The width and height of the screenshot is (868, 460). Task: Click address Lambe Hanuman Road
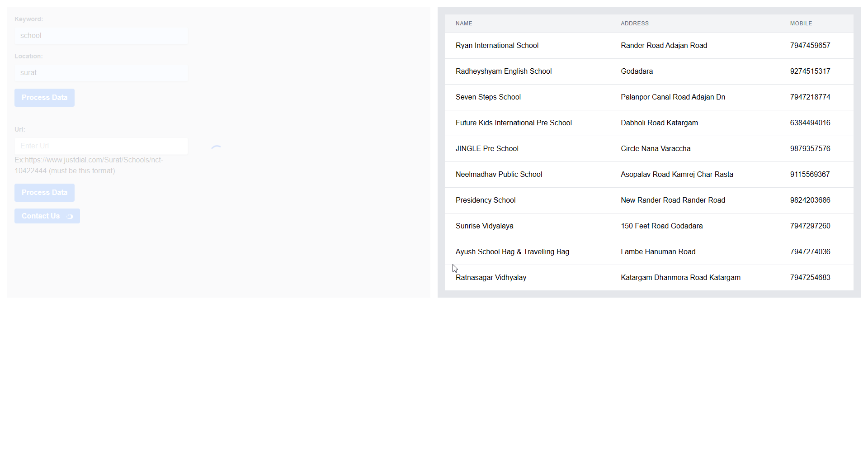(x=658, y=252)
